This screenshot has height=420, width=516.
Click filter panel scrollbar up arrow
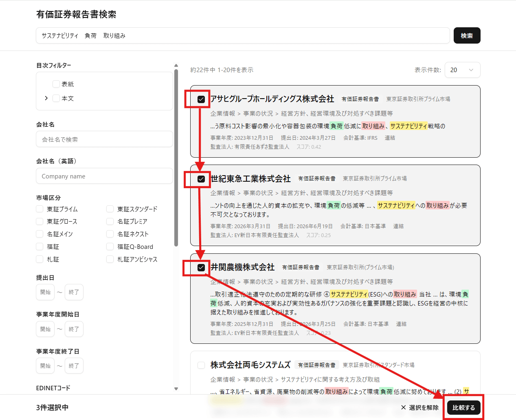[176, 65]
